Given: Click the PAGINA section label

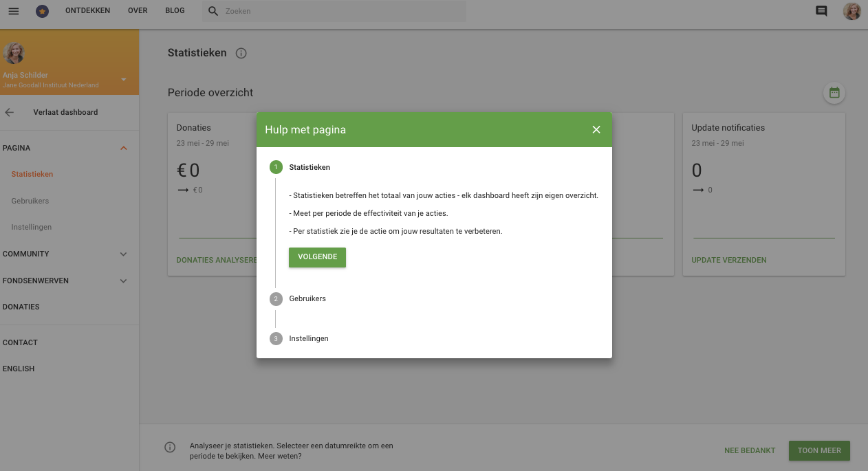Looking at the screenshot, I should click(17, 148).
